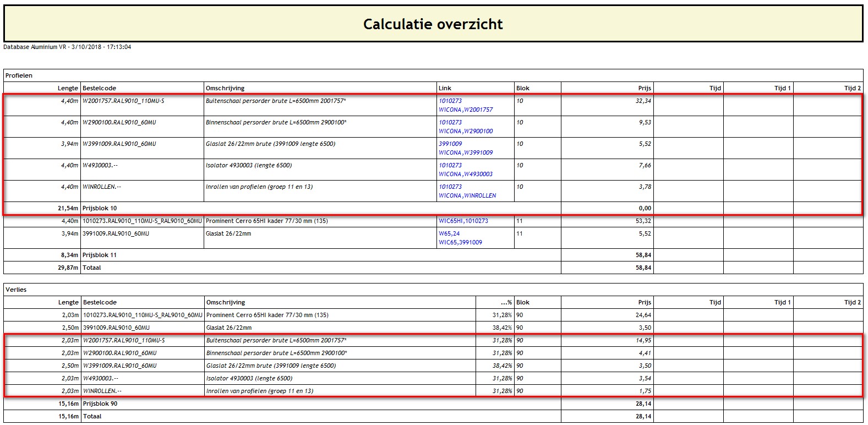This screenshot has width=868, height=425.
Task: Select the loss price 4,41
Action: click(645, 353)
